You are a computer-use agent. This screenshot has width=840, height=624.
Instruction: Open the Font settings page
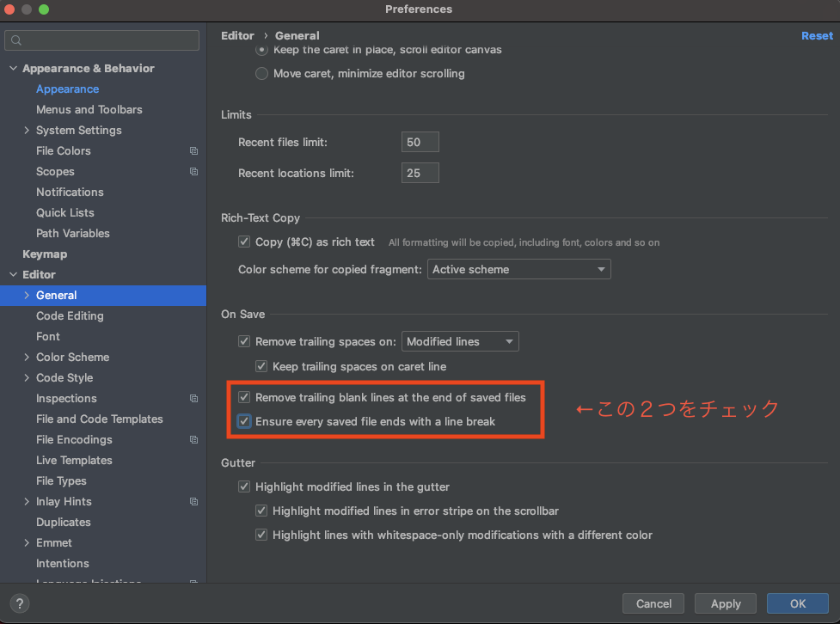tap(47, 336)
